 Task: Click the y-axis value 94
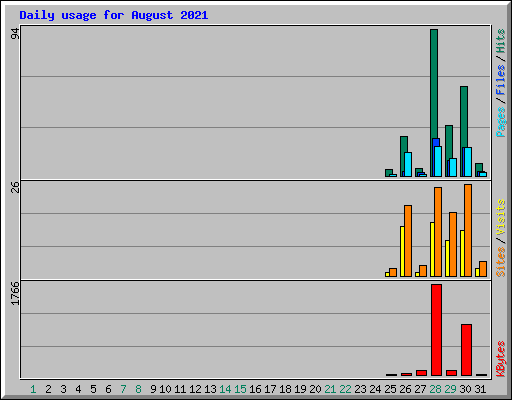tap(15, 34)
